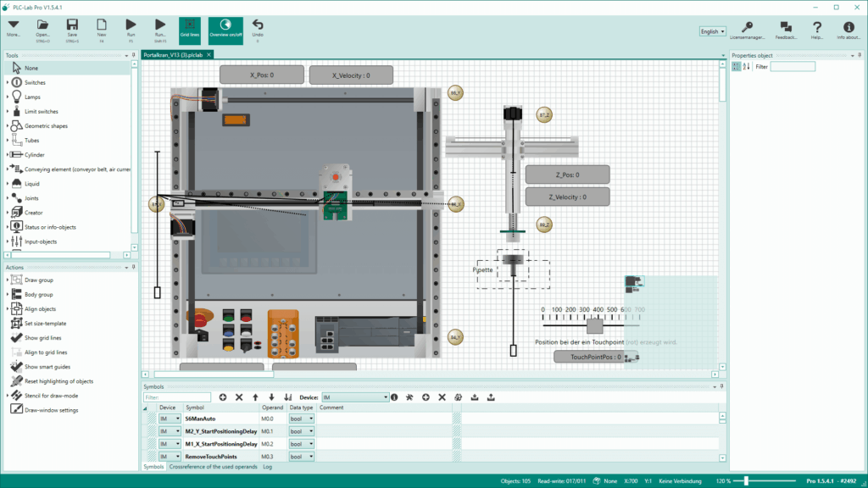The width and height of the screenshot is (868, 488).
Task: Adjust the zoom slider in status bar
Action: [x=746, y=481]
